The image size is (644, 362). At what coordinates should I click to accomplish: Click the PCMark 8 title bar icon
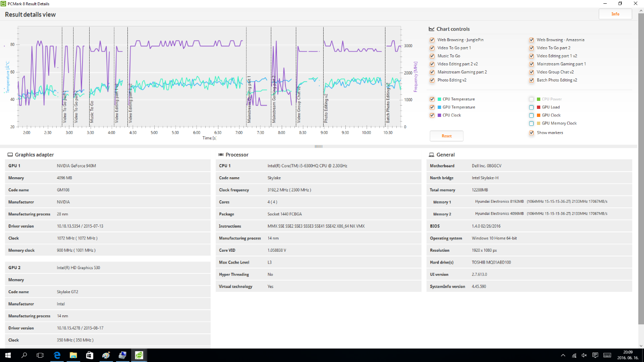(3, 3)
